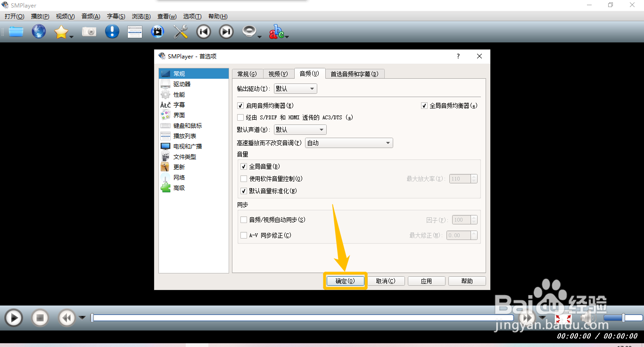Click the volume slider in control bar
This screenshot has width=644, height=347.
tap(622, 318)
